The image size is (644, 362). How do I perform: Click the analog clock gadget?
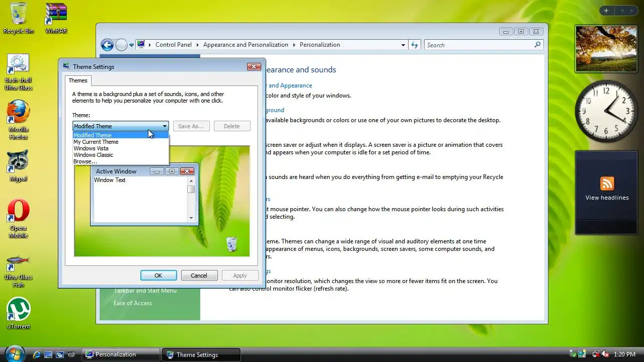606,111
